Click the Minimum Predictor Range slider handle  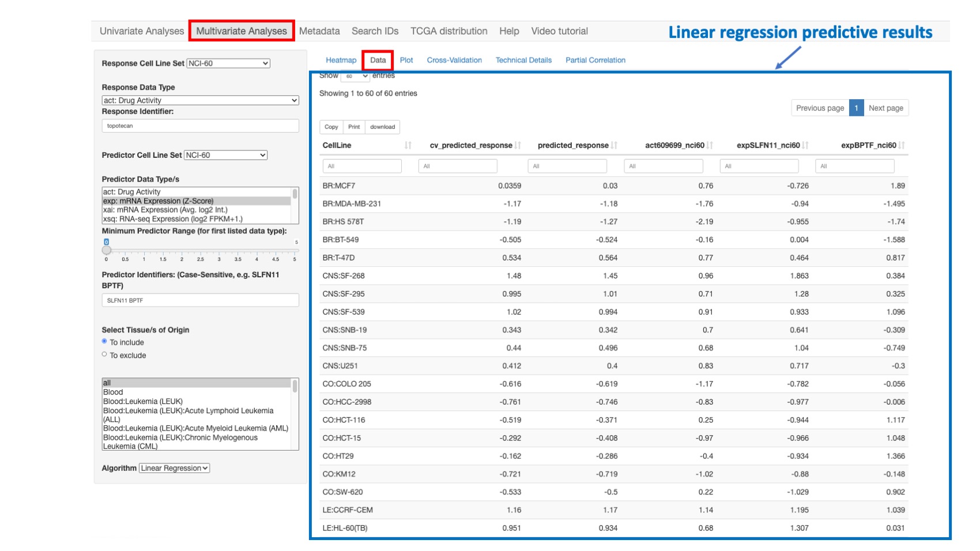point(107,250)
